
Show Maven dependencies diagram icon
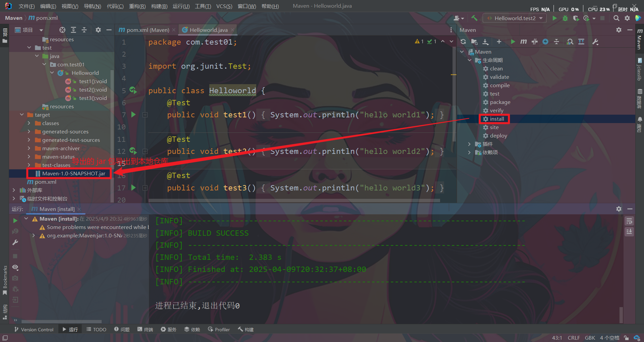point(581,42)
